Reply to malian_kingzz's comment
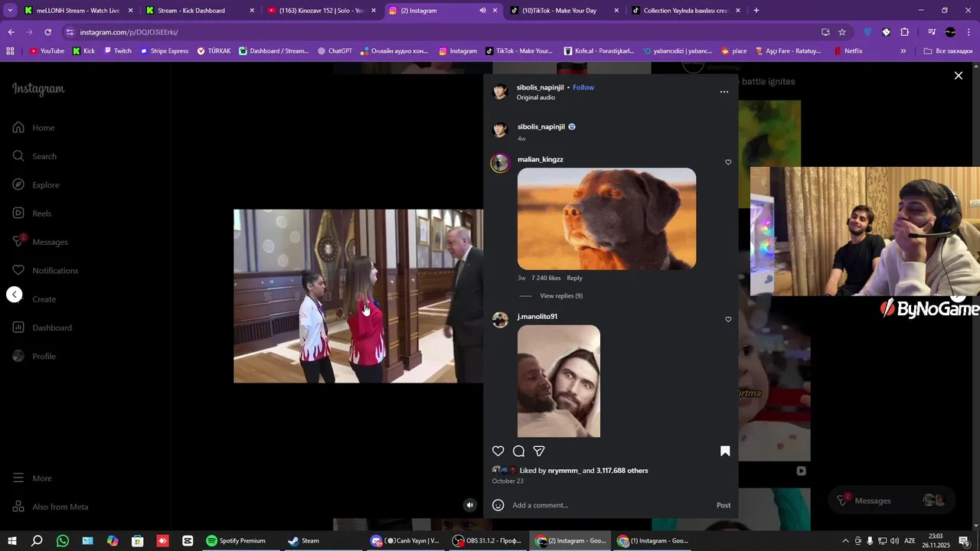The height and width of the screenshot is (551, 980). pos(574,278)
